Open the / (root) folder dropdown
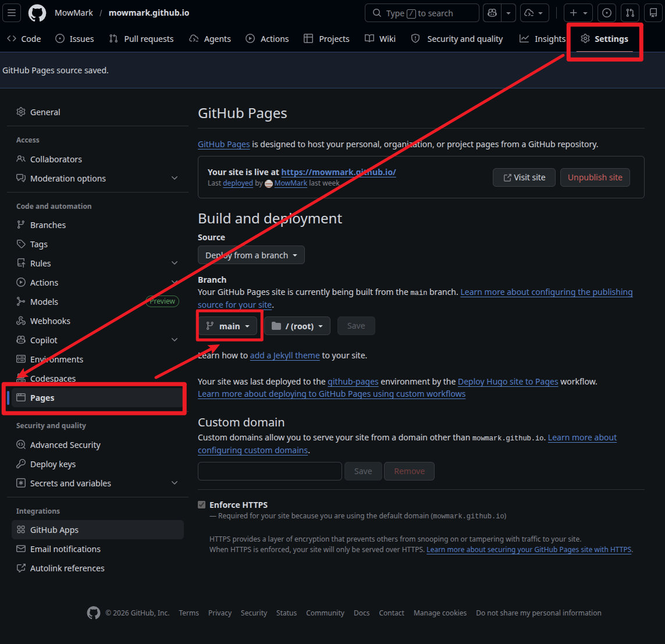 [x=297, y=326]
